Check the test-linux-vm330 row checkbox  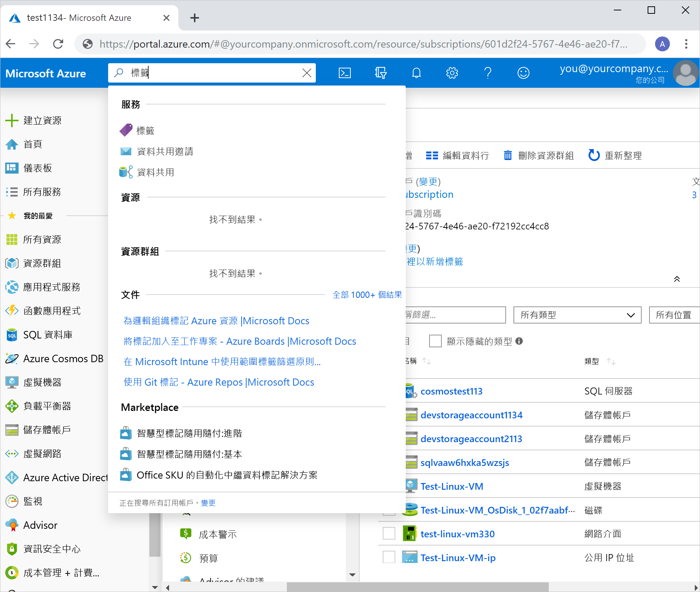point(389,534)
